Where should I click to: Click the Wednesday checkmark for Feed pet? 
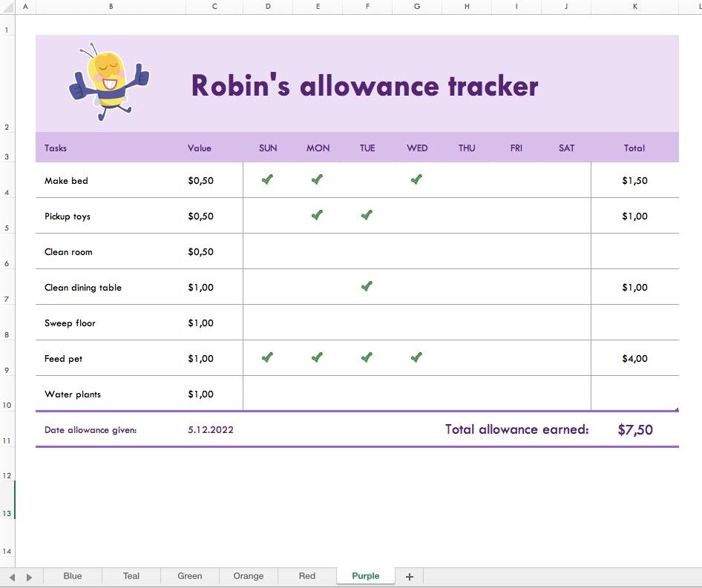tap(416, 357)
